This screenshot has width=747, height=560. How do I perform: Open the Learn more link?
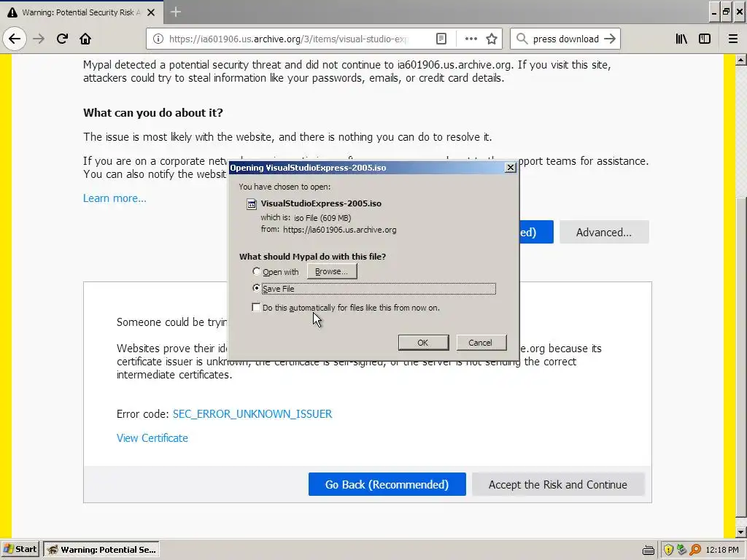115,198
